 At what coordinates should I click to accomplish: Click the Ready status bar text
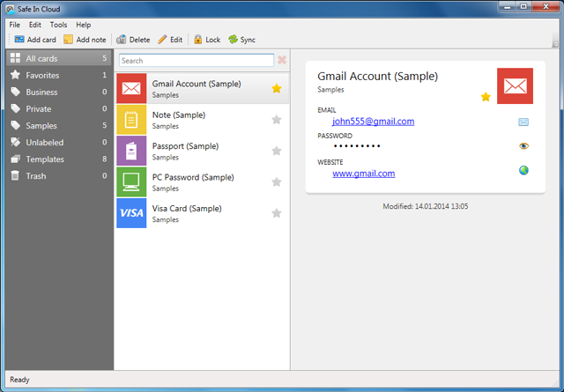pyautogui.click(x=19, y=380)
